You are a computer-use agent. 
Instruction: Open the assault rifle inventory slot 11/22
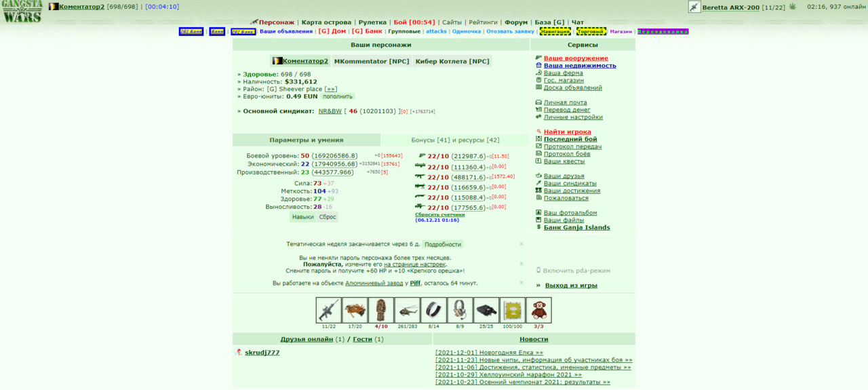click(329, 310)
